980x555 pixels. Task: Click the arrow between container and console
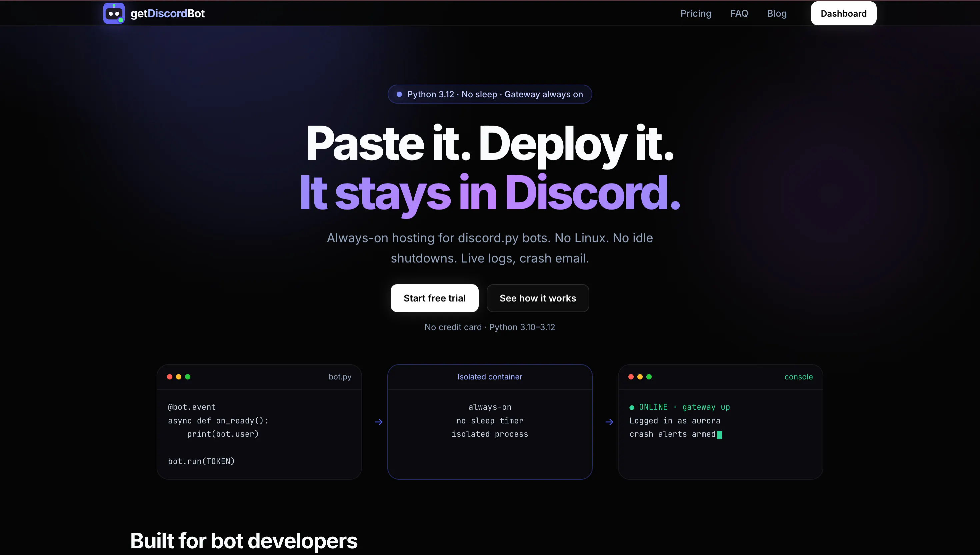point(609,422)
